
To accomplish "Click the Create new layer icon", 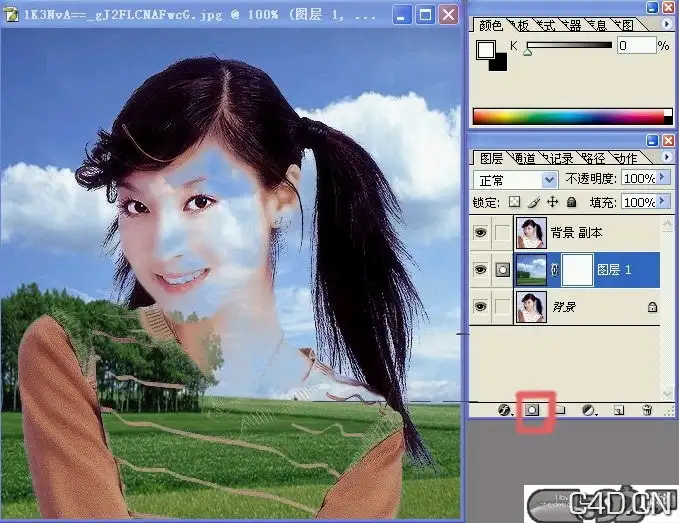I will (x=619, y=410).
